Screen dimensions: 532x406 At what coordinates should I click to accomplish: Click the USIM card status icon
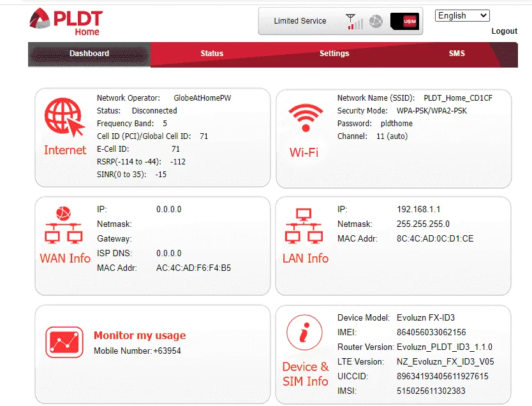pyautogui.click(x=405, y=21)
